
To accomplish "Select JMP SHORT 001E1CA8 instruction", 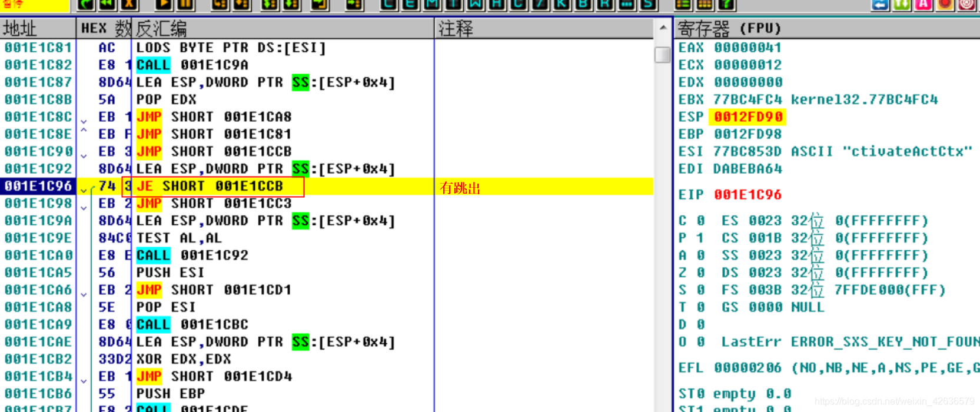I will pyautogui.click(x=214, y=117).
